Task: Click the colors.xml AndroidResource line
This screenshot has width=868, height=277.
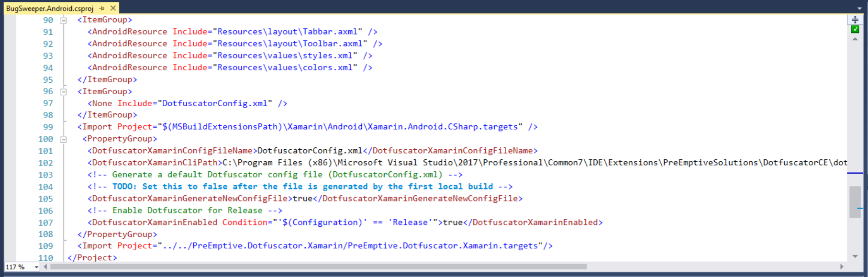Action: point(230,67)
